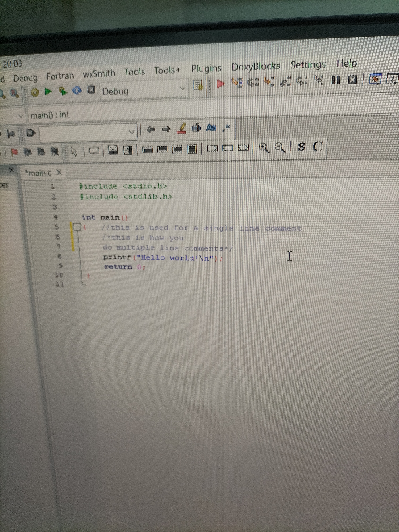Click the zoom out magnifier icon

[x=280, y=147]
